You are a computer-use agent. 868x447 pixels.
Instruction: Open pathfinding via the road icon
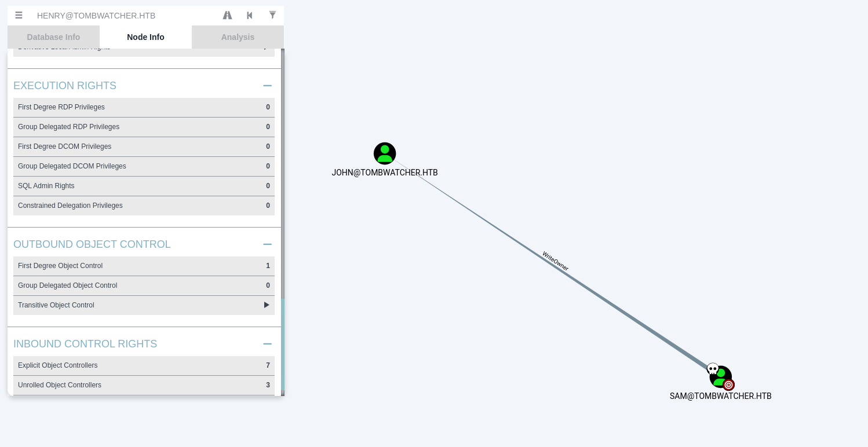coord(227,16)
